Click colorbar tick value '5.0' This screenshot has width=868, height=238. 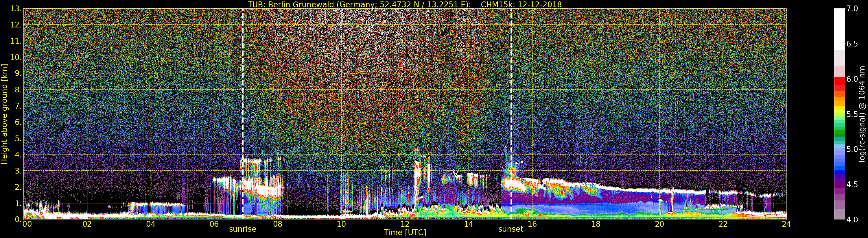pyautogui.click(x=852, y=149)
